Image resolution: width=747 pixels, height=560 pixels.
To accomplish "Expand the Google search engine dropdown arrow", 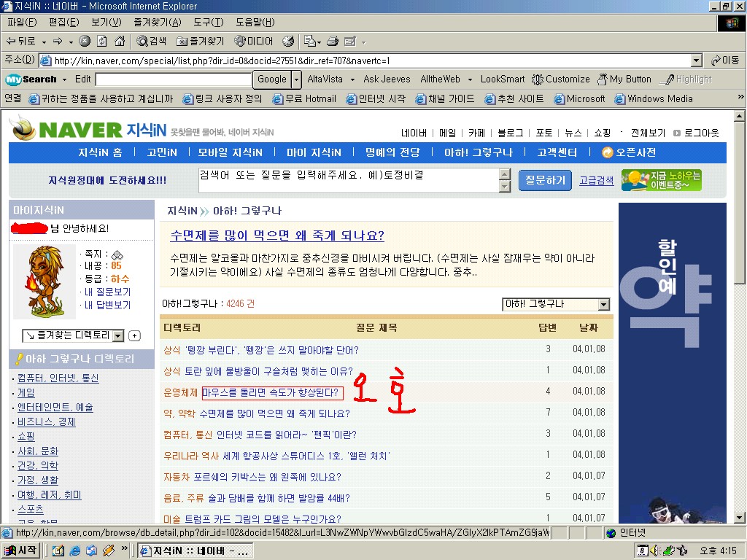I will point(296,79).
